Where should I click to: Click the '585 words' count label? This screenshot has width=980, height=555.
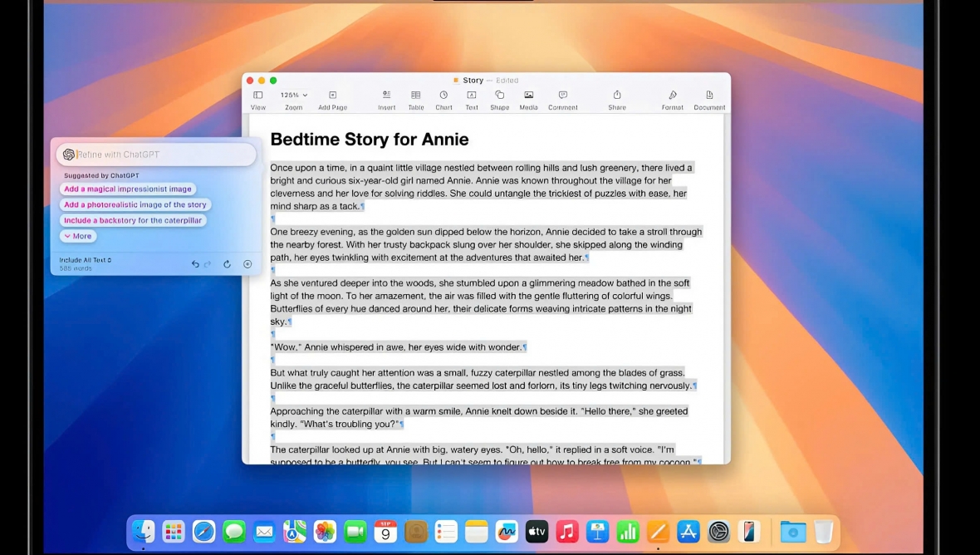pyautogui.click(x=76, y=268)
